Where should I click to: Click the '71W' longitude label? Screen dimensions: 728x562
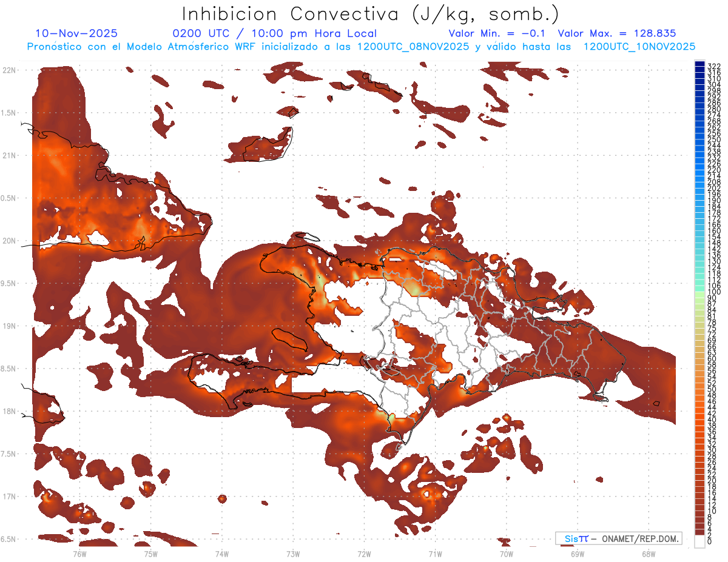pos(435,554)
